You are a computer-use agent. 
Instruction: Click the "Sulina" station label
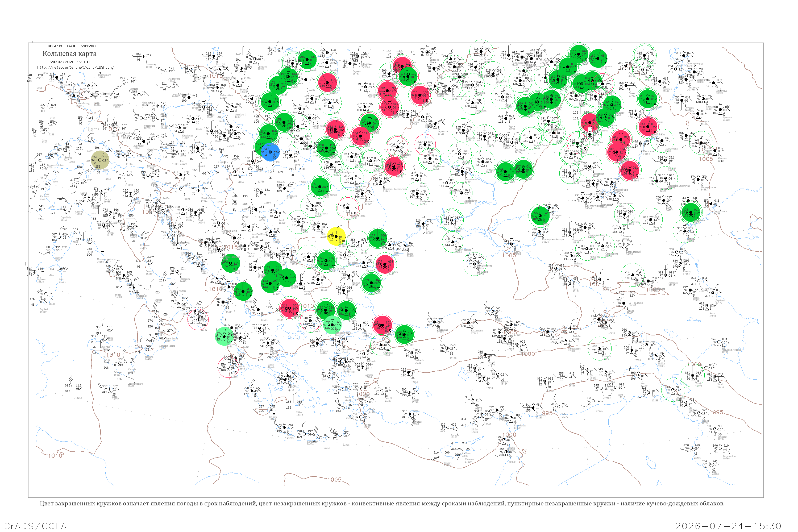click(x=410, y=253)
